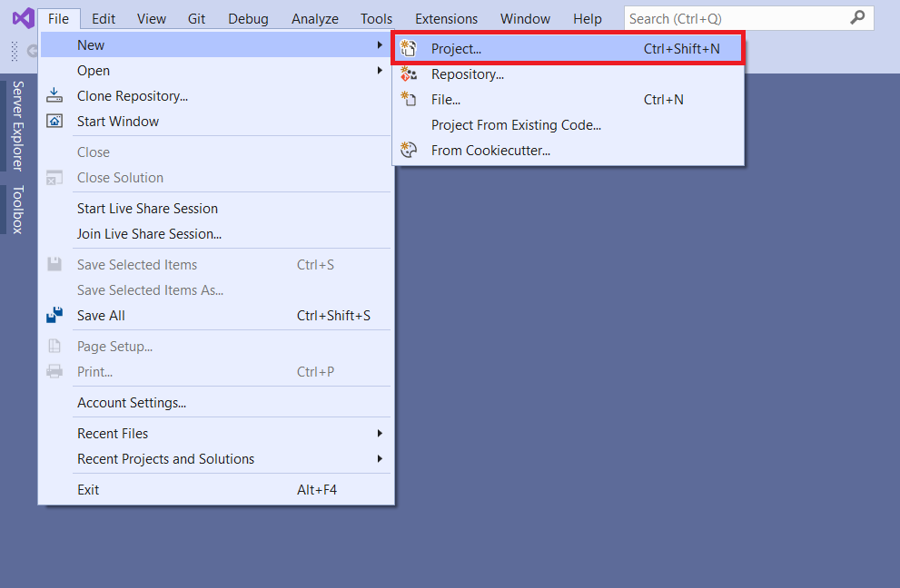900x588 pixels.
Task: Select Recent Projects and Solutions entry
Action: [x=216, y=458]
